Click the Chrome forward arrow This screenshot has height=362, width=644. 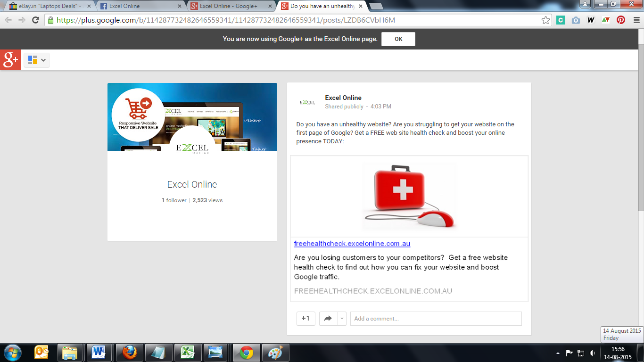22,20
